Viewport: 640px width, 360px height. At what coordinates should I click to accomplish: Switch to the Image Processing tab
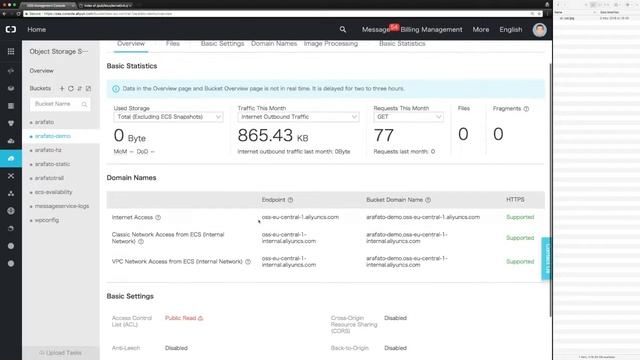point(331,44)
